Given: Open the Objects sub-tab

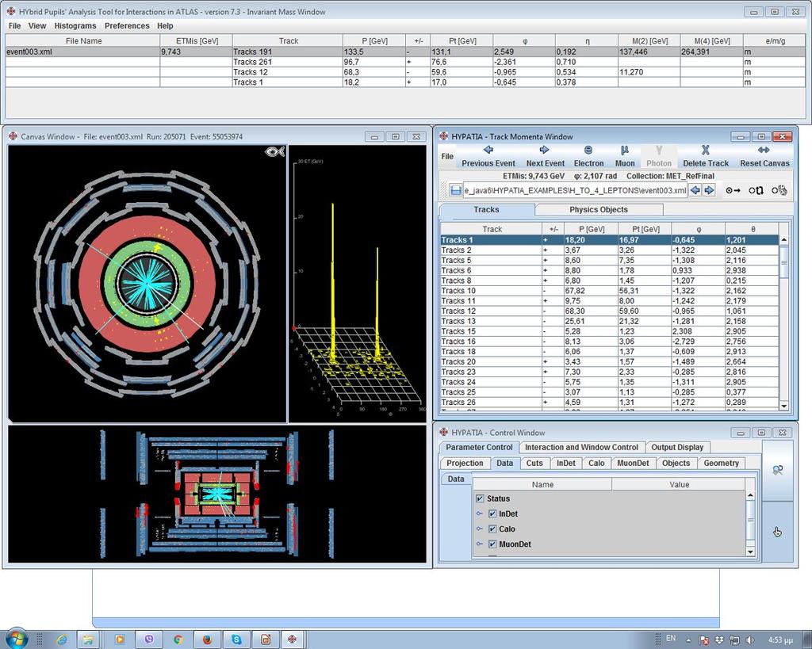Looking at the screenshot, I should pyautogui.click(x=676, y=464).
